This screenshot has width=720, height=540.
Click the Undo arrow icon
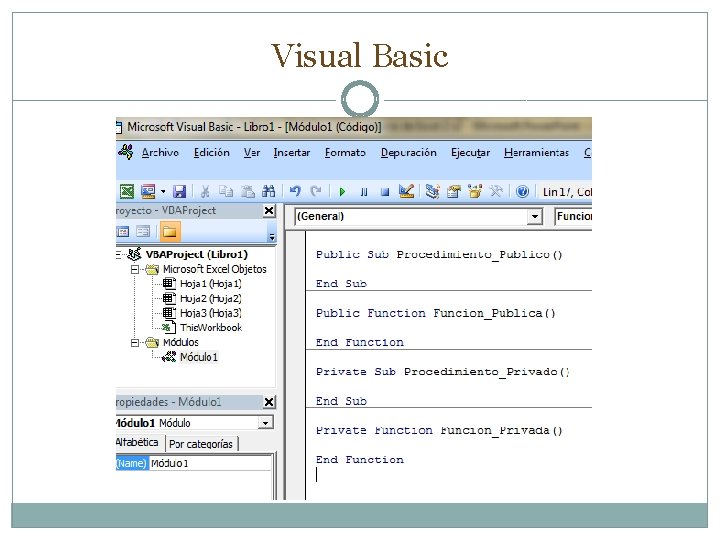[x=295, y=191]
